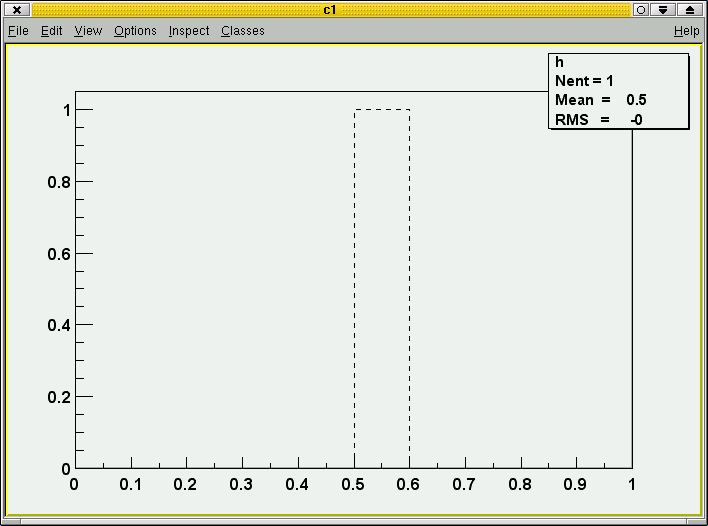Click the 0.8 label on the y-axis
708x526 pixels.
pos(57,182)
